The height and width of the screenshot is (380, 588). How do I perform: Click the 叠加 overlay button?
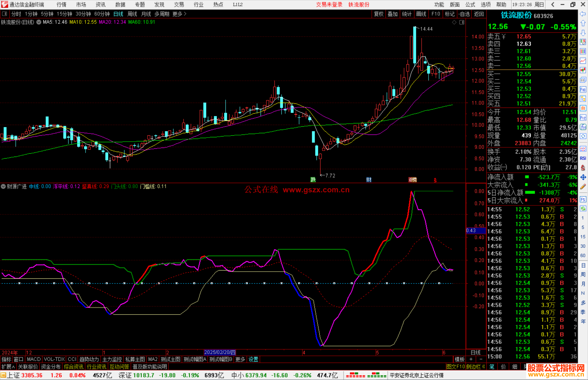[393, 14]
